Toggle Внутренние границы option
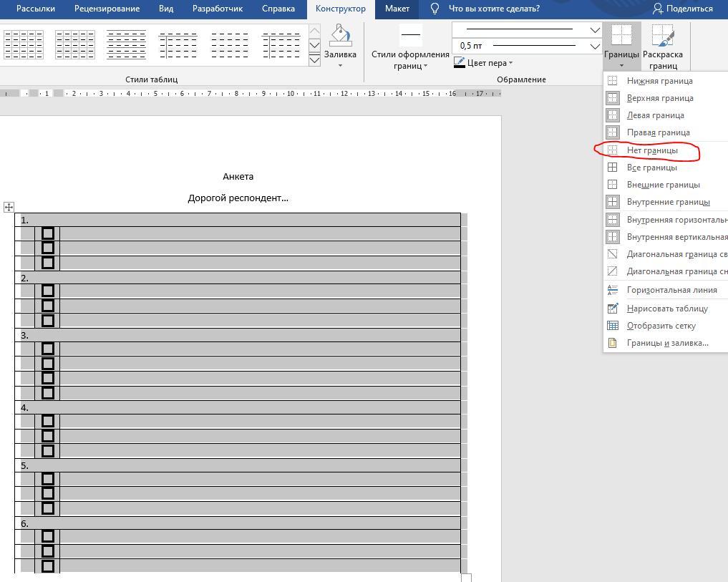Screen dimensions: 728x582 pyautogui.click(x=665, y=202)
